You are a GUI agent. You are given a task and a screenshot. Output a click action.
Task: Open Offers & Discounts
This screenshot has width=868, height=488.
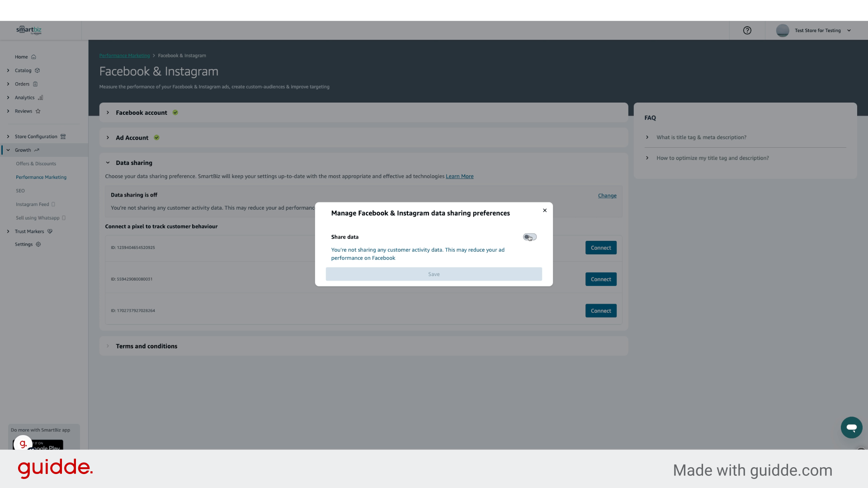tap(36, 164)
